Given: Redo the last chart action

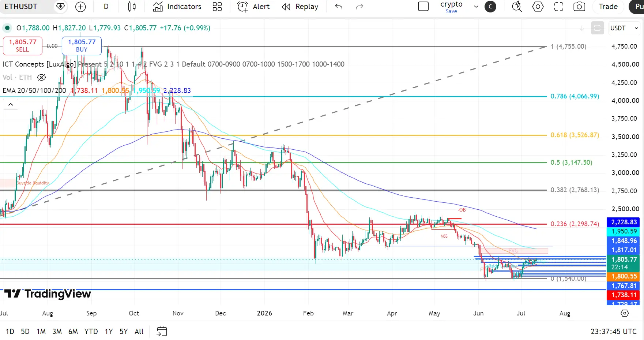Looking at the screenshot, I should [x=359, y=7].
